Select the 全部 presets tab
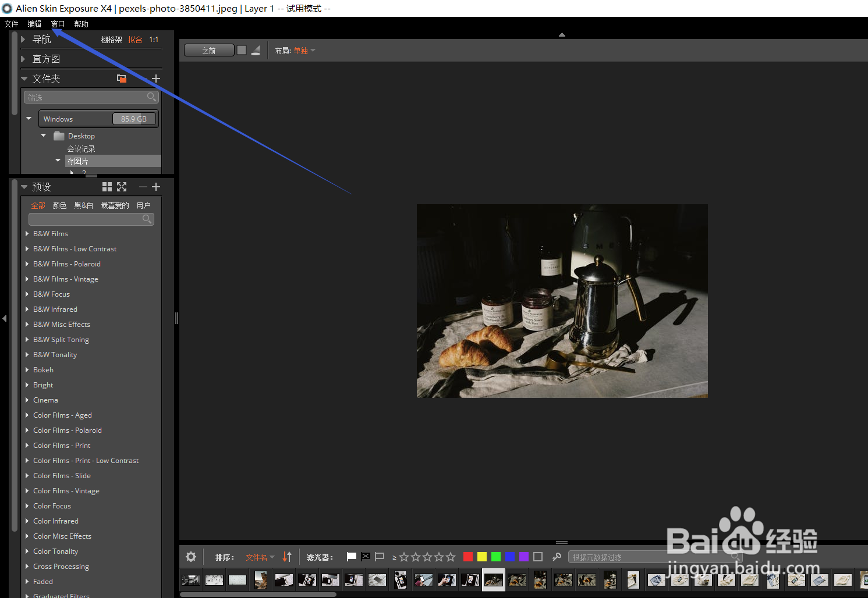Image resolution: width=868 pixels, height=598 pixels. 38,205
